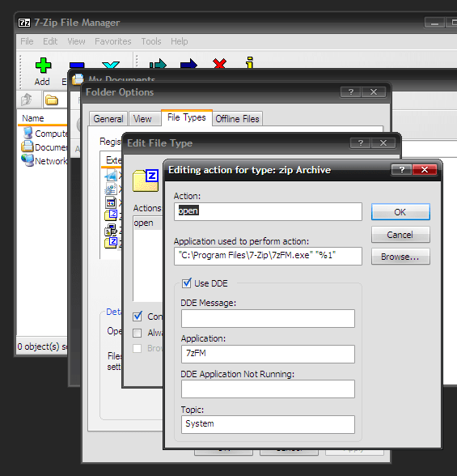This screenshot has height=476, width=457.
Task: Click the Move arrow icon in 7-Zip toolbar
Action: pos(188,64)
